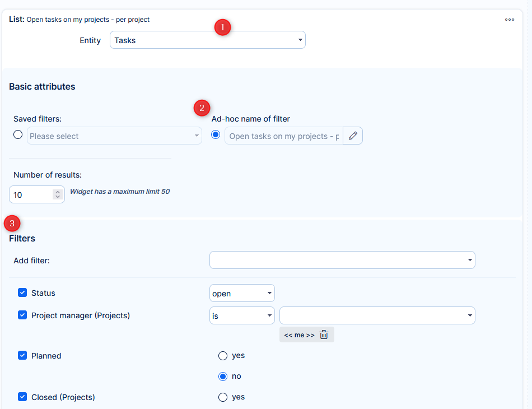Toggle the Closed (Projects) filter checkbox
Image resolution: width=532 pixels, height=409 pixels.
(22, 397)
